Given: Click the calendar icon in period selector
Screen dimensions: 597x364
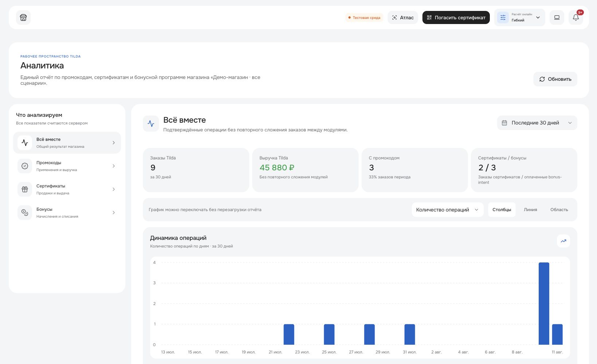Looking at the screenshot, I should pos(504,123).
